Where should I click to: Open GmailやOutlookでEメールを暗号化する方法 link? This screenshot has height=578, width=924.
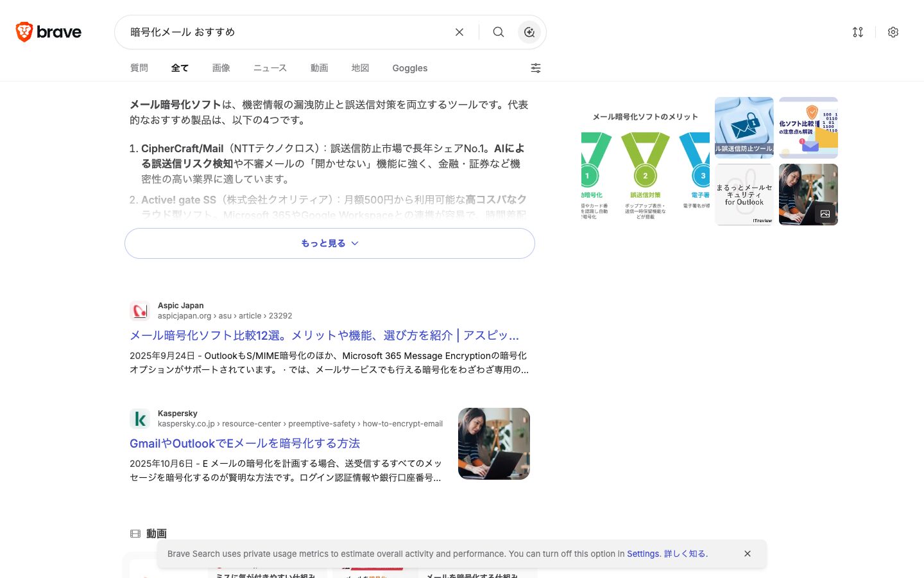(244, 443)
